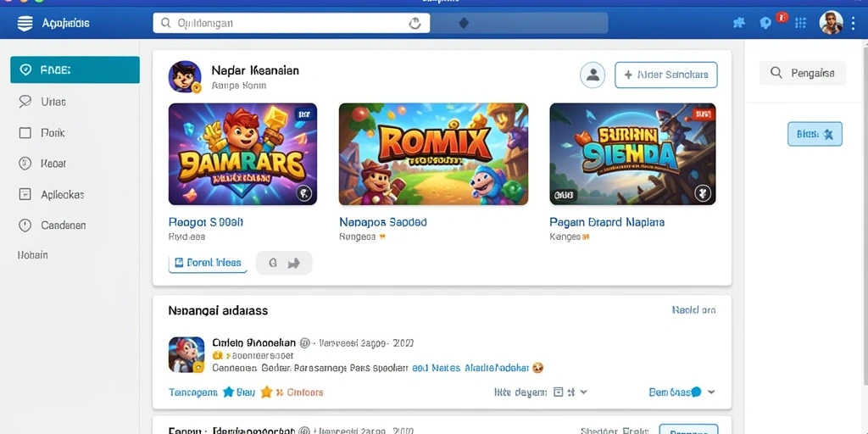The height and width of the screenshot is (434, 868).
Task: Click the blue bubble icon beside Bem bias
Action: [696, 392]
